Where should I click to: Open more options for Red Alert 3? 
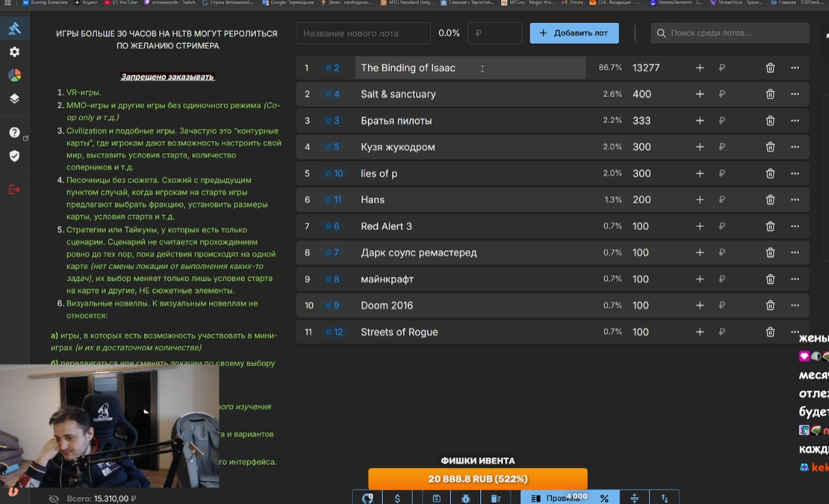[795, 226]
